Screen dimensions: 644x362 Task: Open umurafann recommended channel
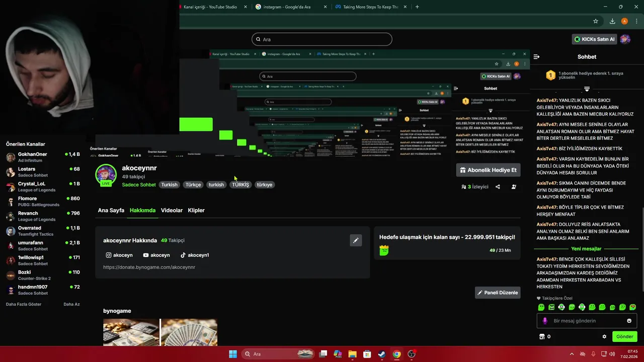pyautogui.click(x=43, y=246)
